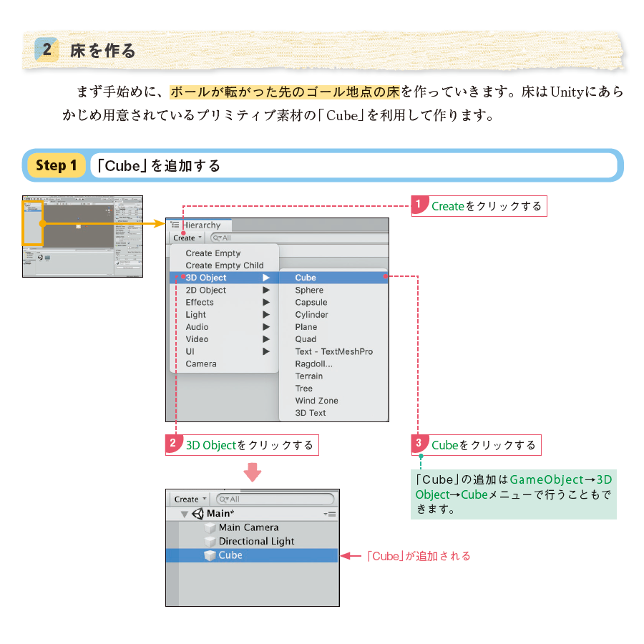The height and width of the screenshot is (644, 644).
Task: Click the Light submenu arrow
Action: coord(266,315)
